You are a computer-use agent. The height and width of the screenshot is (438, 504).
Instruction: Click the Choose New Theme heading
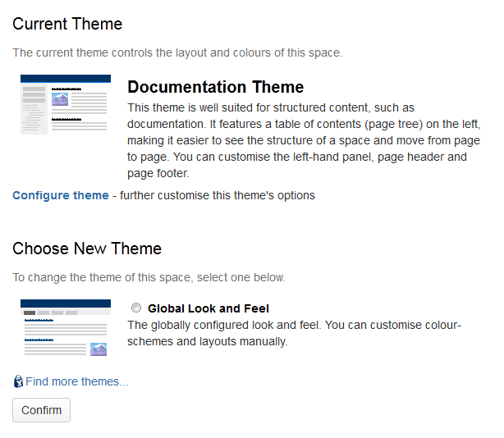87,249
